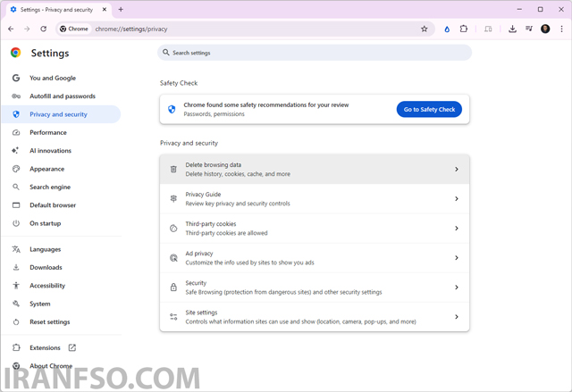This screenshot has height=392, width=572.
Task: Click Go to Safety Check button
Action: pyautogui.click(x=429, y=109)
